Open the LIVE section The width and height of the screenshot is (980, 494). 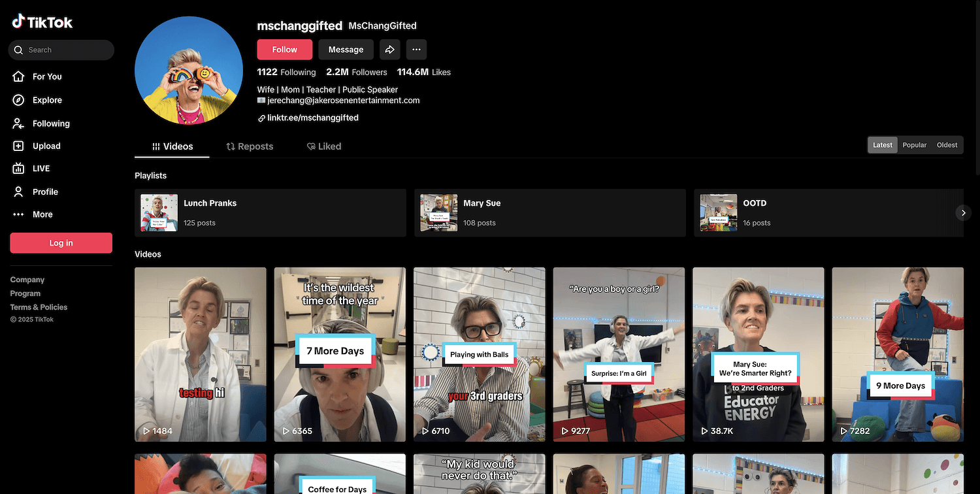(x=41, y=169)
